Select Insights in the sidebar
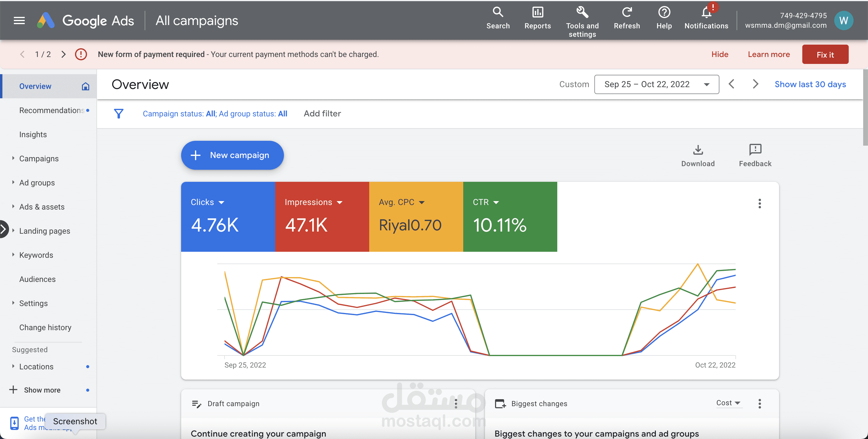This screenshot has width=868, height=439. pyautogui.click(x=33, y=134)
